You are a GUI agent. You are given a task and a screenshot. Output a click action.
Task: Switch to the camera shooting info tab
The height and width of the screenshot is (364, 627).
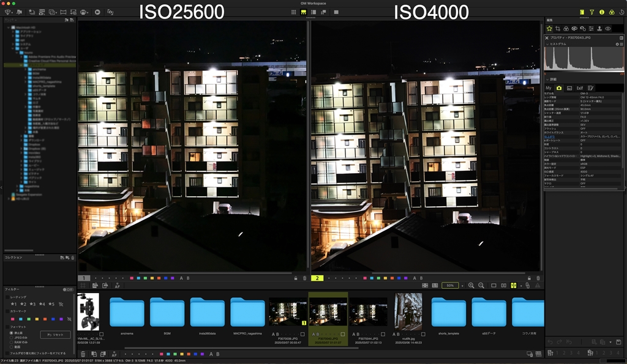tap(559, 88)
